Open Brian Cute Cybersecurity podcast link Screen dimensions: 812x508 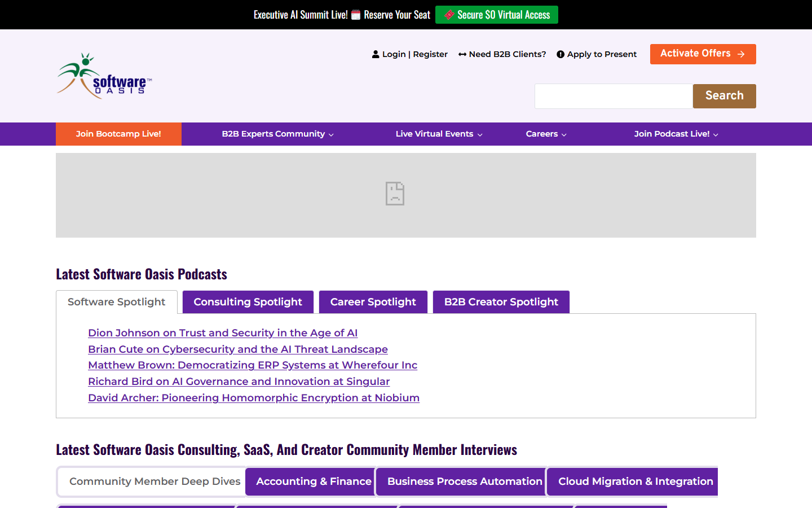tap(238, 349)
